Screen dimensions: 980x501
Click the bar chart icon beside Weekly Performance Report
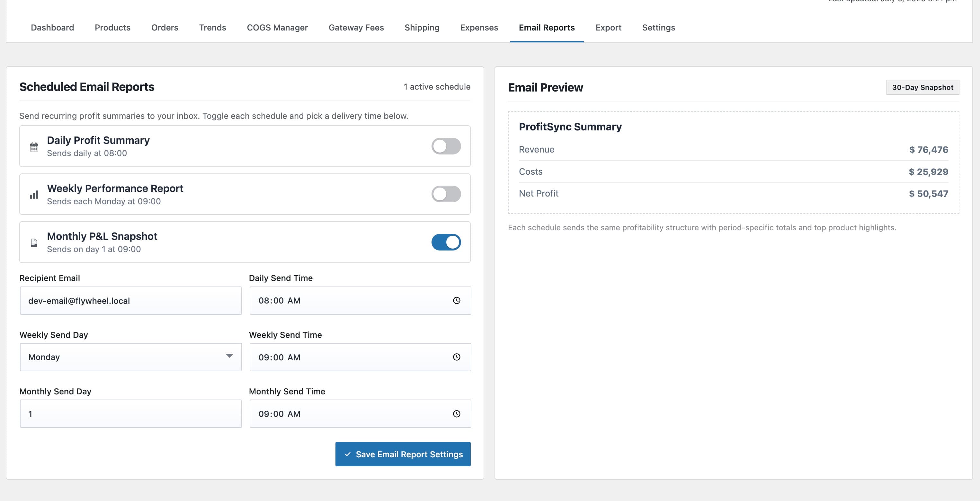34,195
